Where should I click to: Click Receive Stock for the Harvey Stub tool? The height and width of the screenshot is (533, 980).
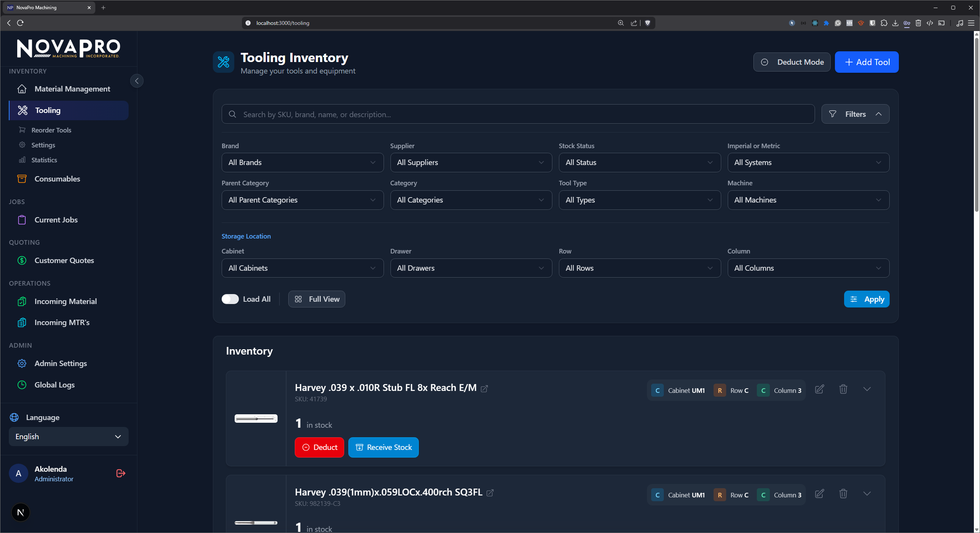tap(383, 447)
